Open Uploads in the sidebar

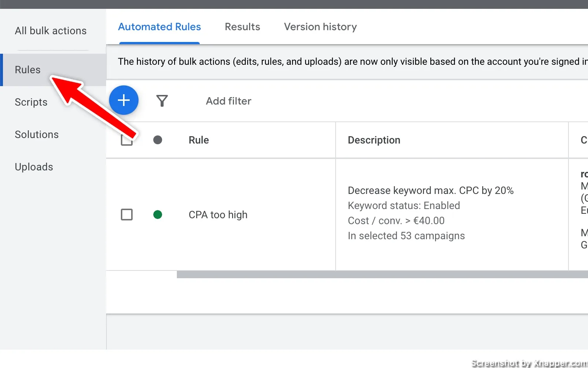[34, 167]
